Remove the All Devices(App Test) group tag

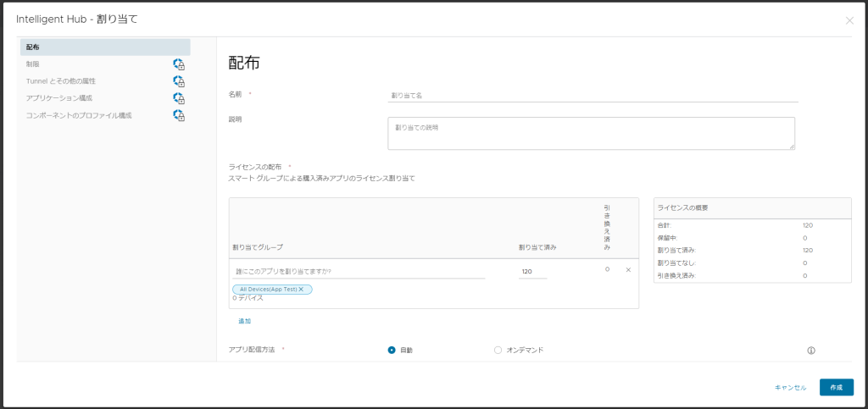pyautogui.click(x=301, y=289)
